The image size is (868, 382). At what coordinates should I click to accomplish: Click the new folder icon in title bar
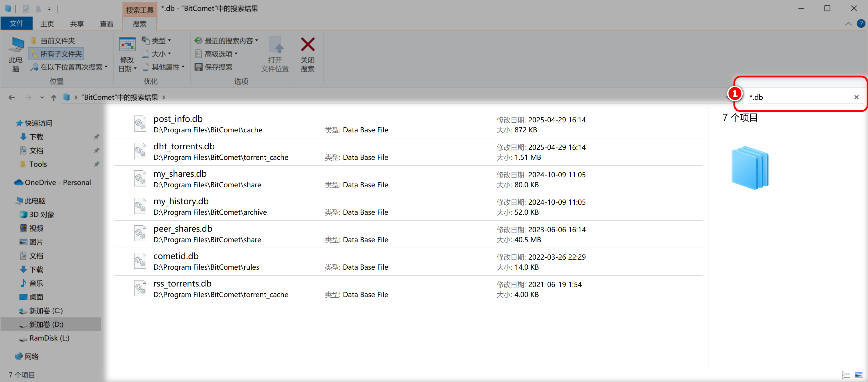(38, 9)
